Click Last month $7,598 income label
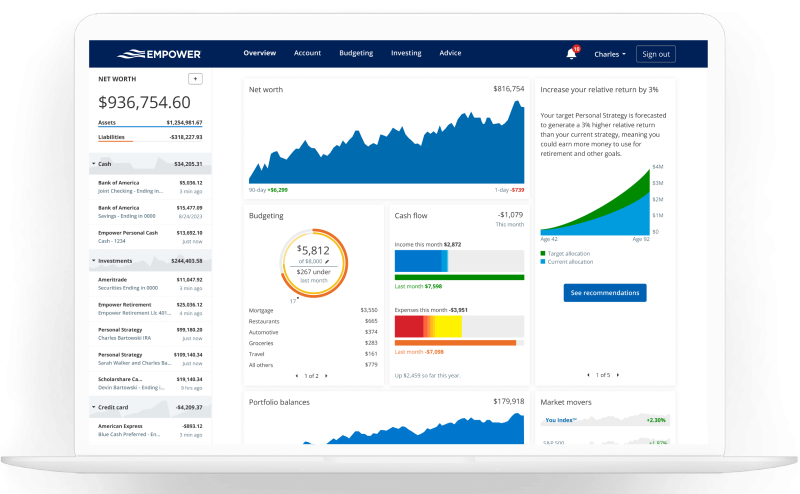Image resolution: width=800 pixels, height=494 pixels. [418, 286]
